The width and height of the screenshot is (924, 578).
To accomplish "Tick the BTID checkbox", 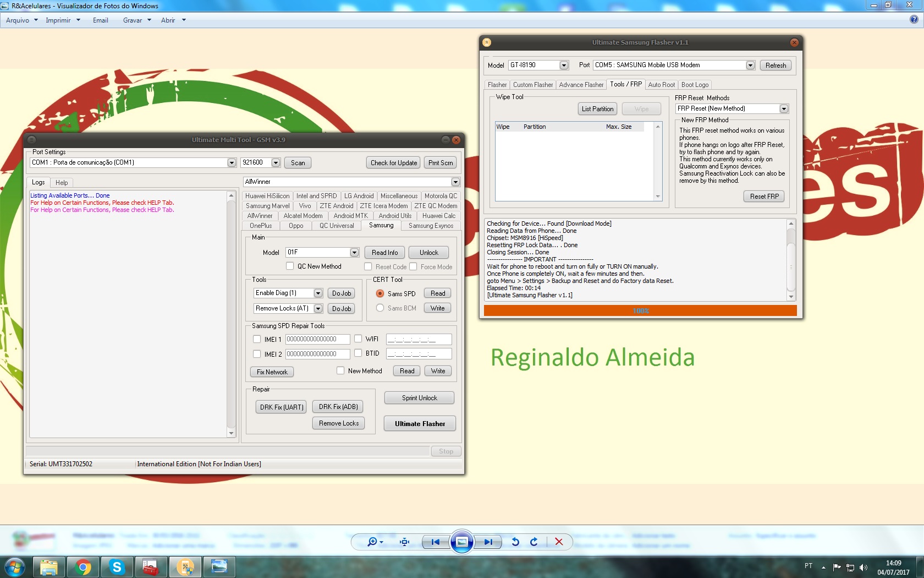I will click(358, 353).
